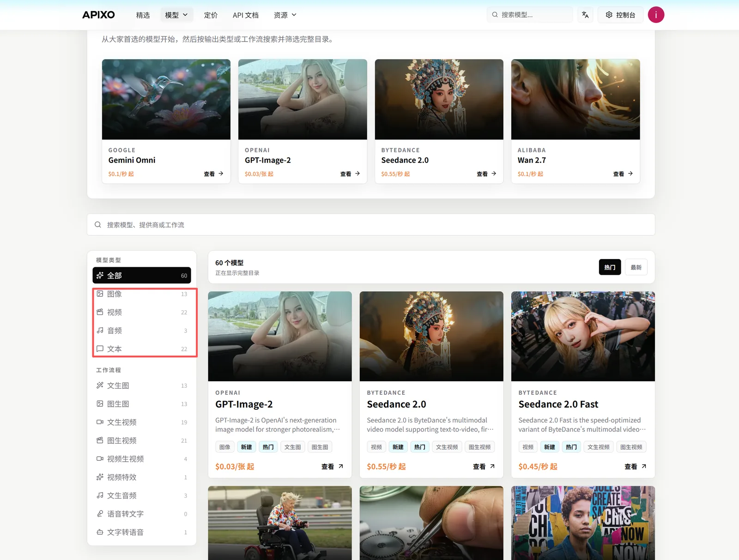Select the 语音转文字 workflow filter
The height and width of the screenshot is (560, 739).
point(142,514)
